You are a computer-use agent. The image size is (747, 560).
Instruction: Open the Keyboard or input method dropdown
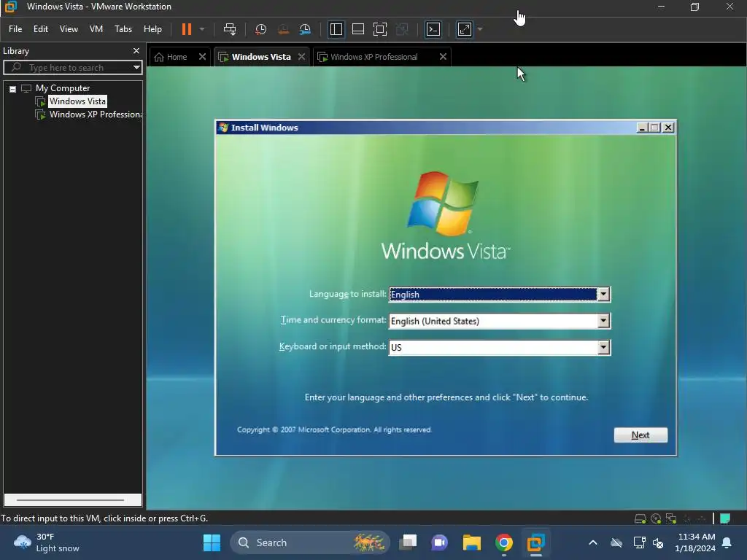tap(603, 348)
